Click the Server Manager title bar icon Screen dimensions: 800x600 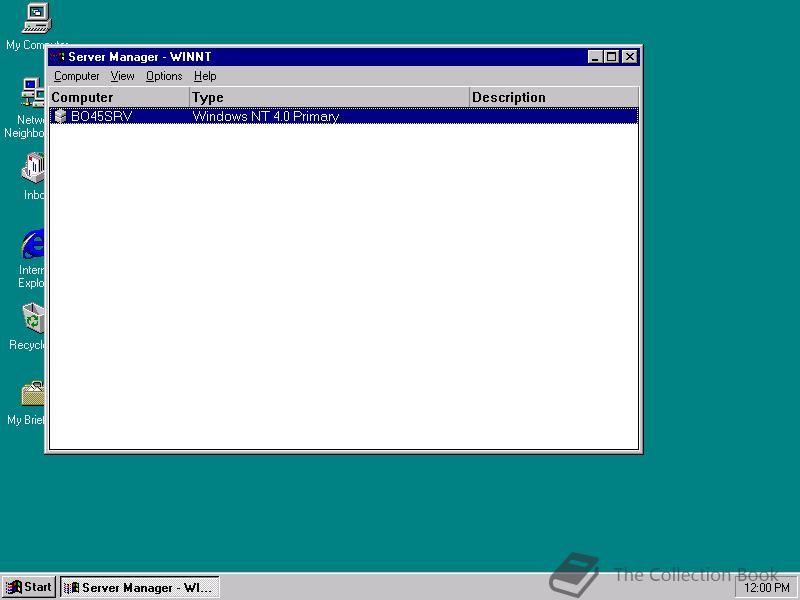(x=58, y=57)
